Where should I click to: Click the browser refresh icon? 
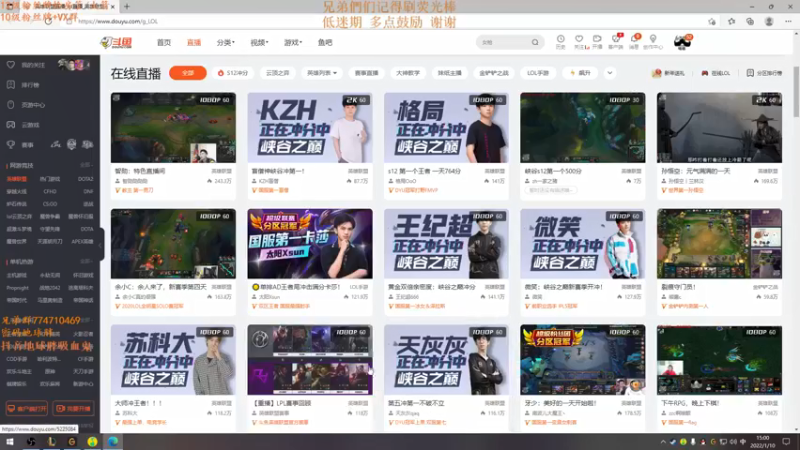click(49, 21)
